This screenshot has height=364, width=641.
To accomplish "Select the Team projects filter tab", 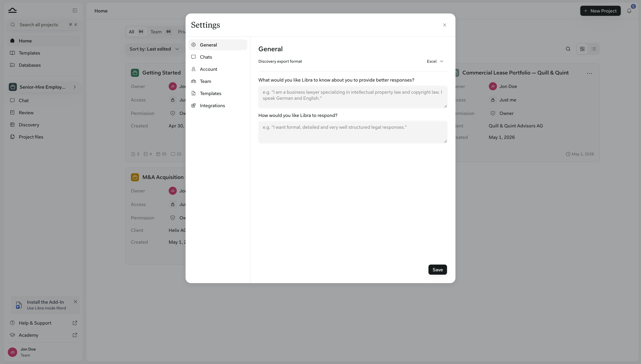I will (x=161, y=32).
